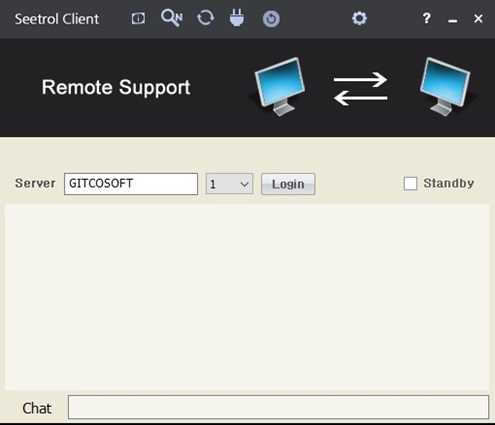Expand the server number dropdown showing 1
The height and width of the screenshot is (425, 495).
point(229,184)
